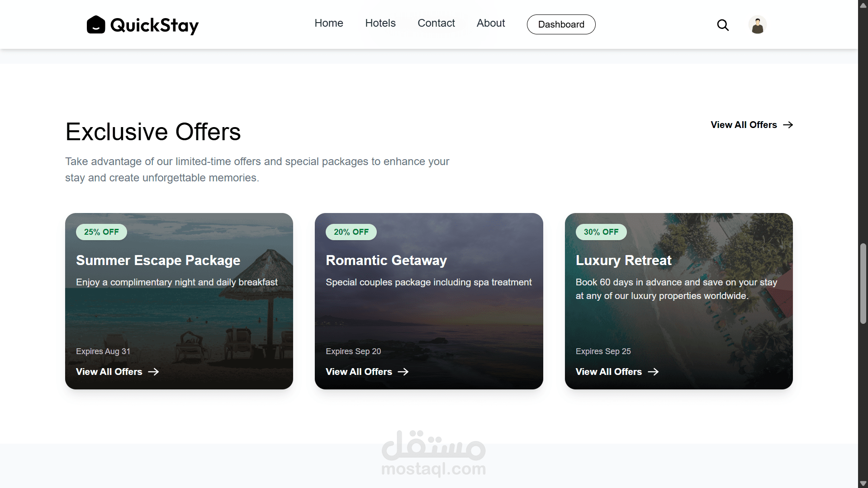
Task: Open the Hotels menu item
Action: (380, 23)
